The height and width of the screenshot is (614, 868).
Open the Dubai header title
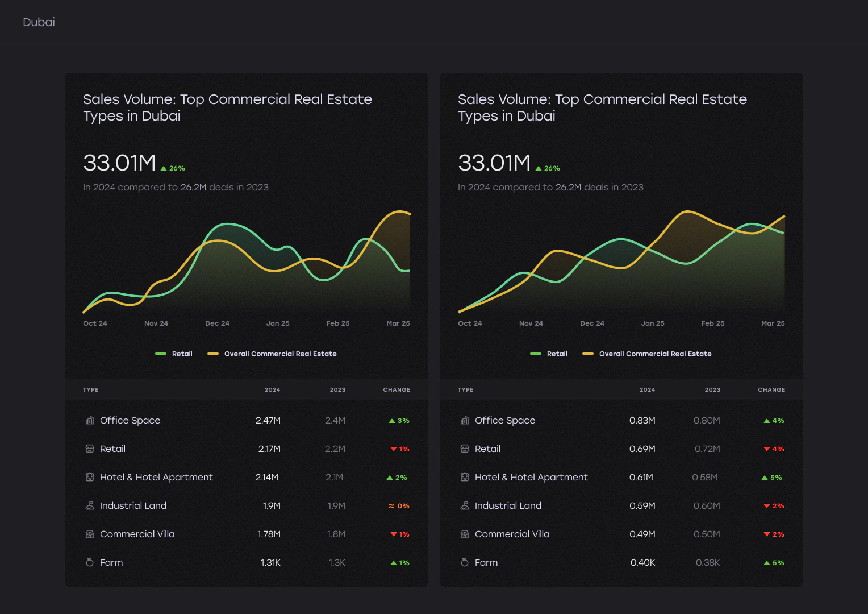point(39,22)
